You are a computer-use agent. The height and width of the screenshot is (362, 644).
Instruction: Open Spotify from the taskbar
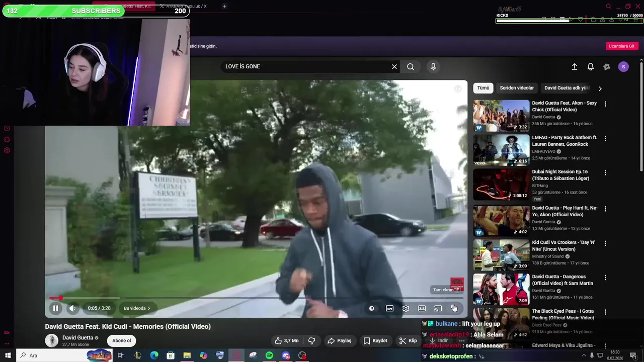pos(269,355)
